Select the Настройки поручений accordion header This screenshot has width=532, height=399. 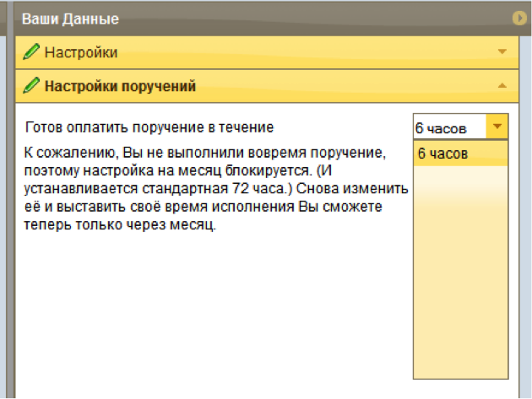click(267, 86)
